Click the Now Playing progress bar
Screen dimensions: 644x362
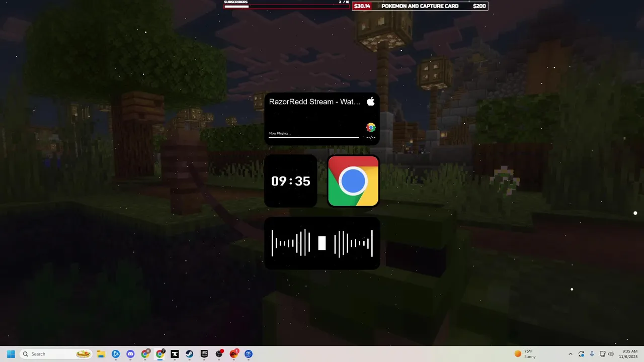tap(314, 137)
